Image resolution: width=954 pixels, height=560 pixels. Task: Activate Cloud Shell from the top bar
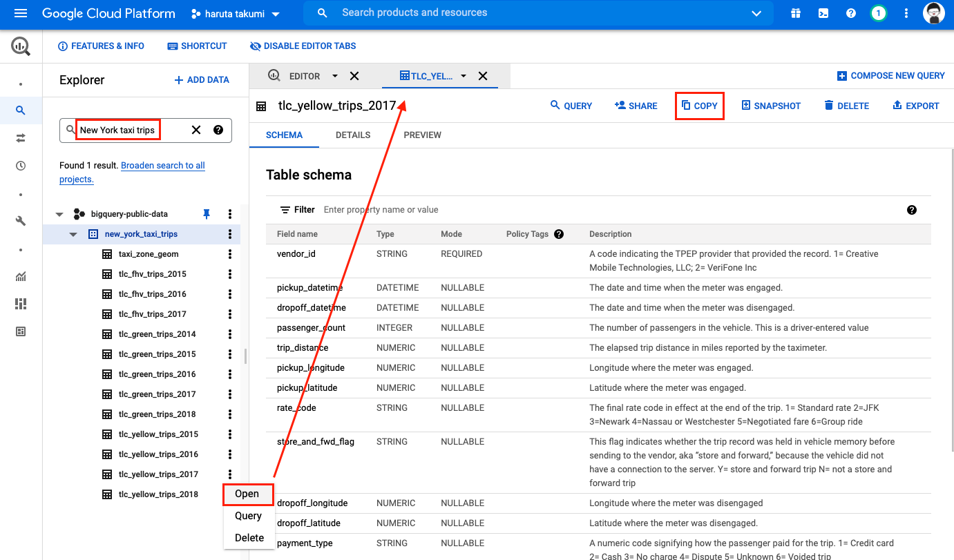tap(823, 12)
